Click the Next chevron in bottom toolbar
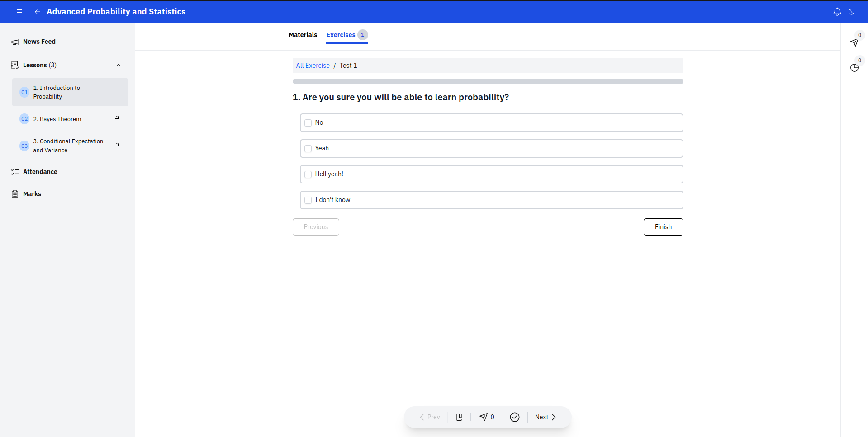The image size is (868, 437). pyautogui.click(x=554, y=417)
